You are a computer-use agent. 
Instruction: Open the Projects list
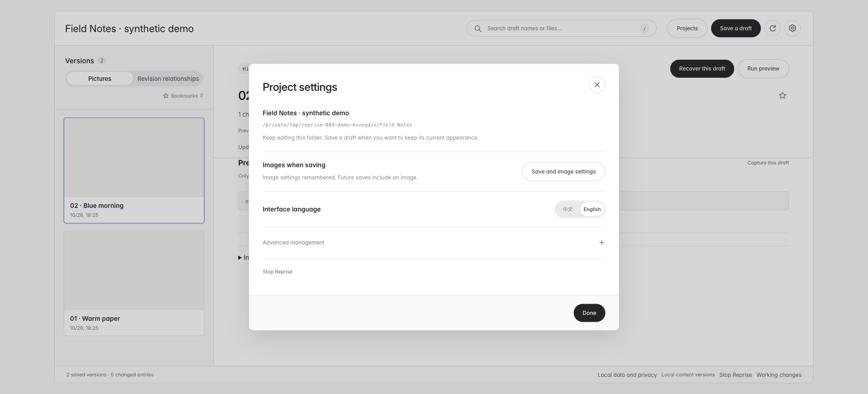(x=687, y=28)
